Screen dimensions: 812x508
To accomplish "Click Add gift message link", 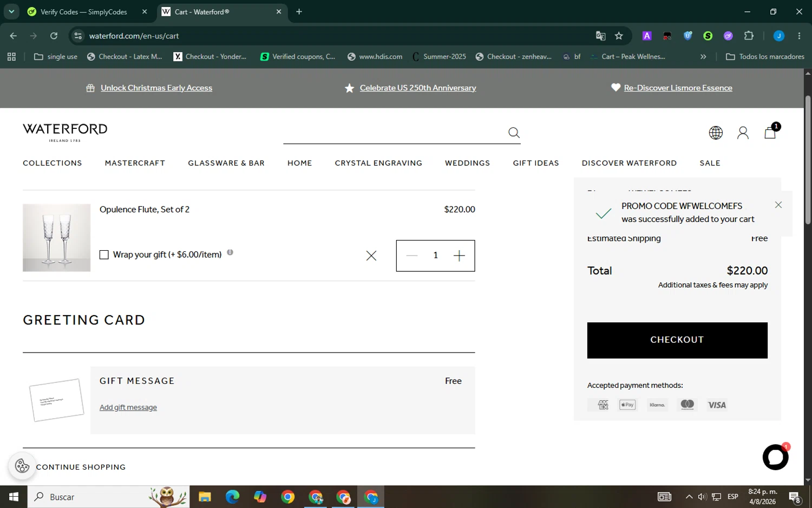I will 128,407.
